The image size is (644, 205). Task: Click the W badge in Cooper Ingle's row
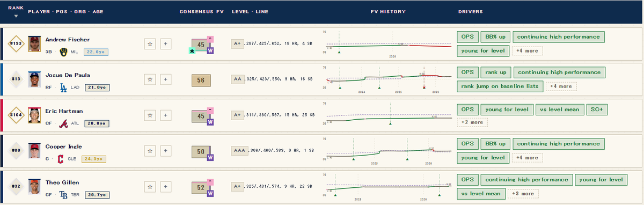210,157
